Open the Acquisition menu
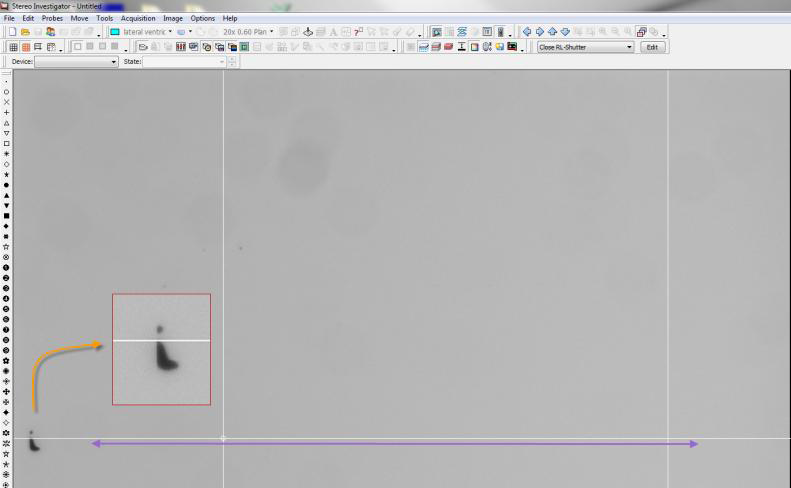 tap(138, 18)
